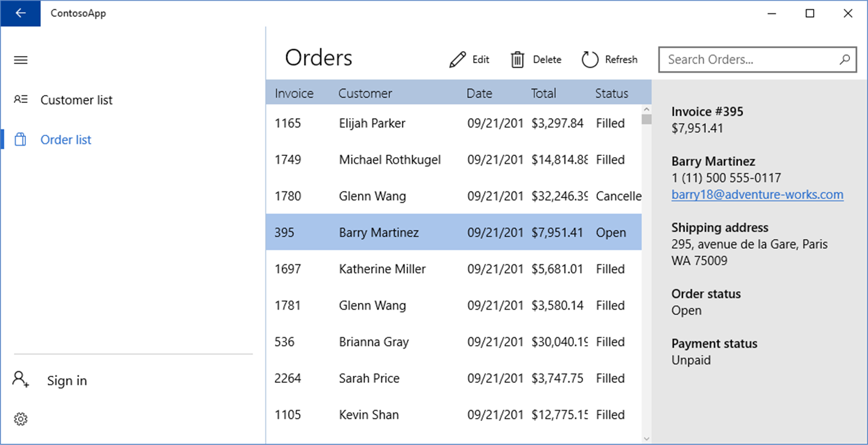Image resolution: width=868 pixels, height=445 pixels.
Task: Focus the Search Orders input field
Action: [x=758, y=60]
